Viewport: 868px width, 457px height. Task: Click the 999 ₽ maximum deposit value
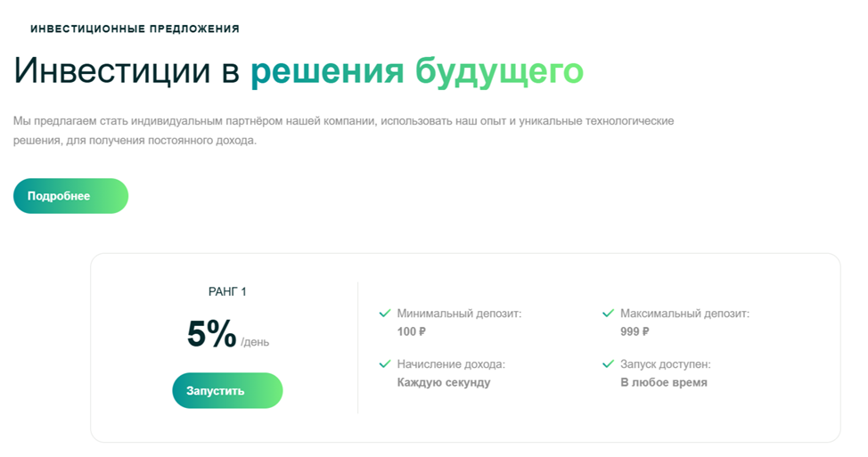pos(635,332)
